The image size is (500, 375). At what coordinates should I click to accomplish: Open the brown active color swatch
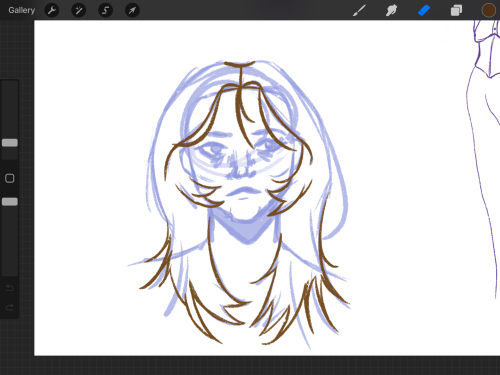(x=489, y=10)
